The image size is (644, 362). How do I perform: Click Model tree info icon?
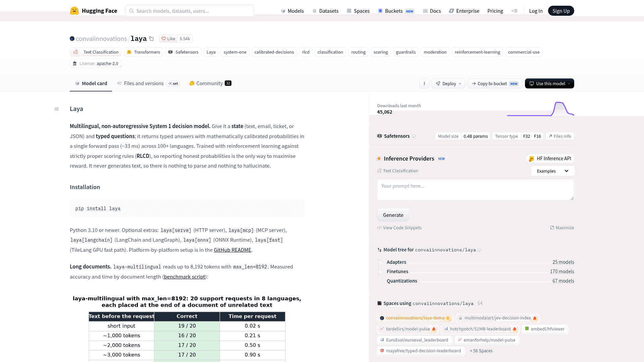479,250
